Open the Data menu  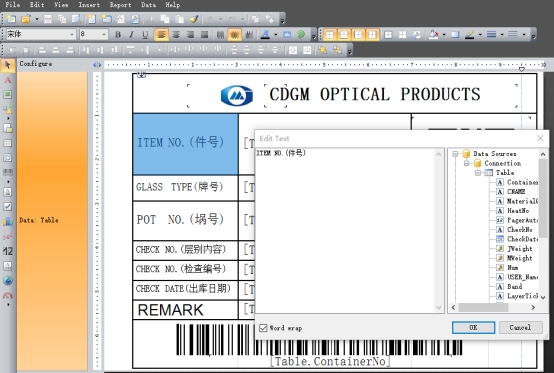pyautogui.click(x=148, y=5)
